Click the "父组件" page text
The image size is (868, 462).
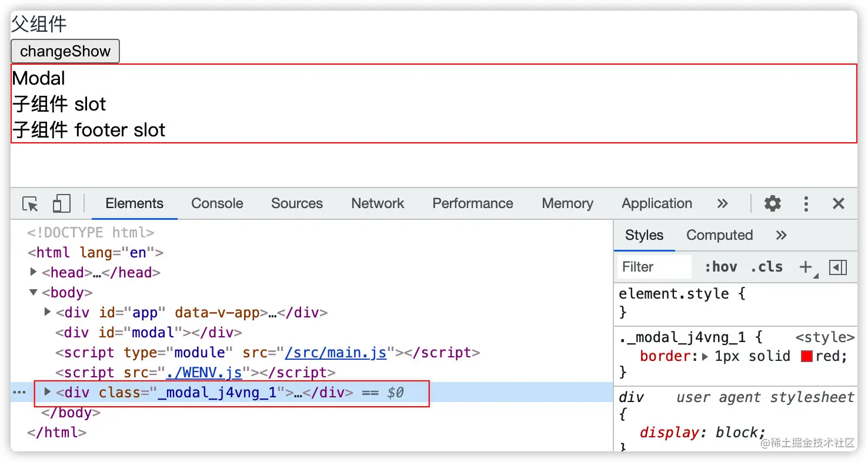(x=39, y=25)
